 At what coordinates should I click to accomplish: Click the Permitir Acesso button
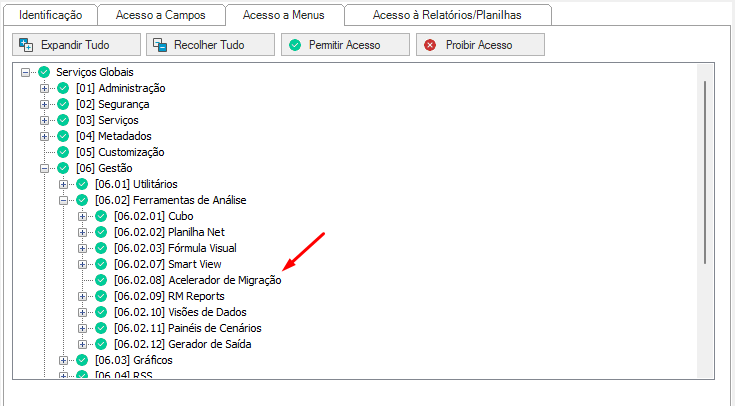point(345,45)
